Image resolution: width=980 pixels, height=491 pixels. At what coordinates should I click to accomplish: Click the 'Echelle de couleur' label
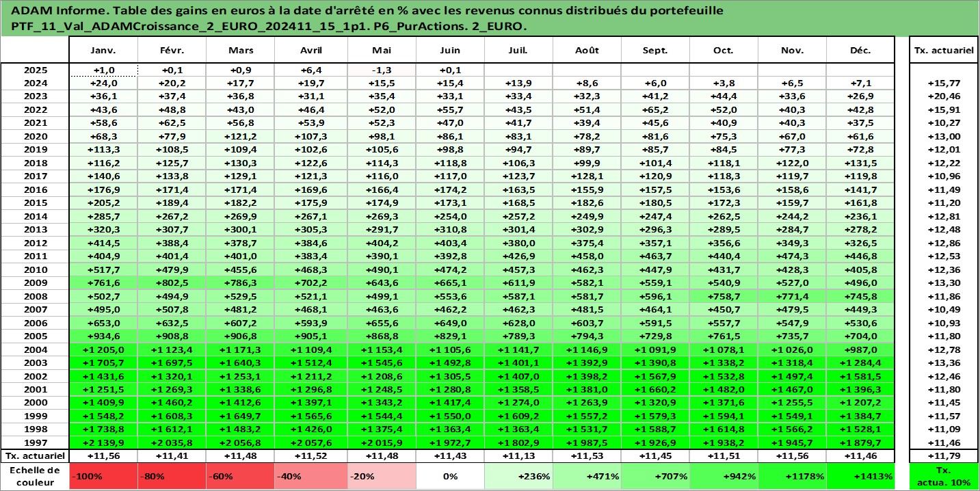(x=35, y=476)
